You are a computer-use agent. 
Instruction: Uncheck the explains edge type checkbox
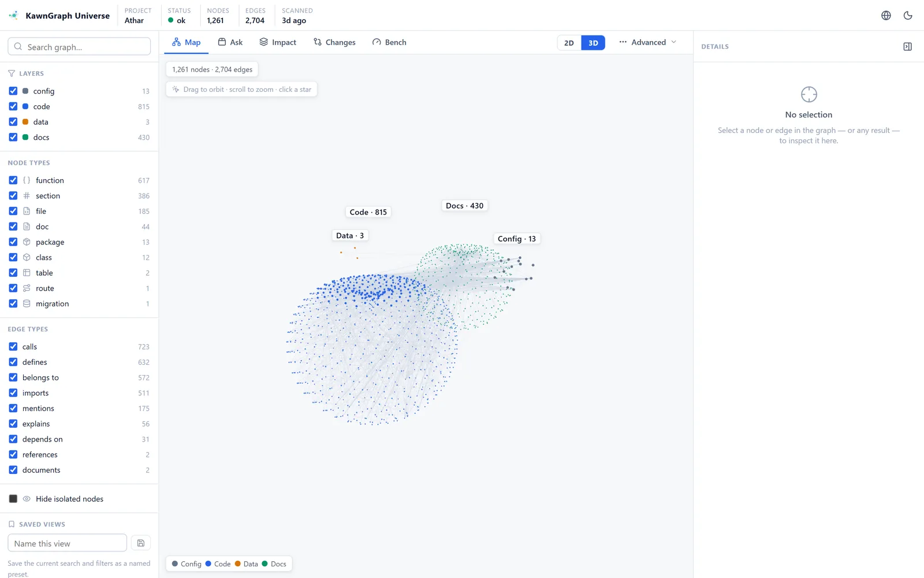[13, 424]
